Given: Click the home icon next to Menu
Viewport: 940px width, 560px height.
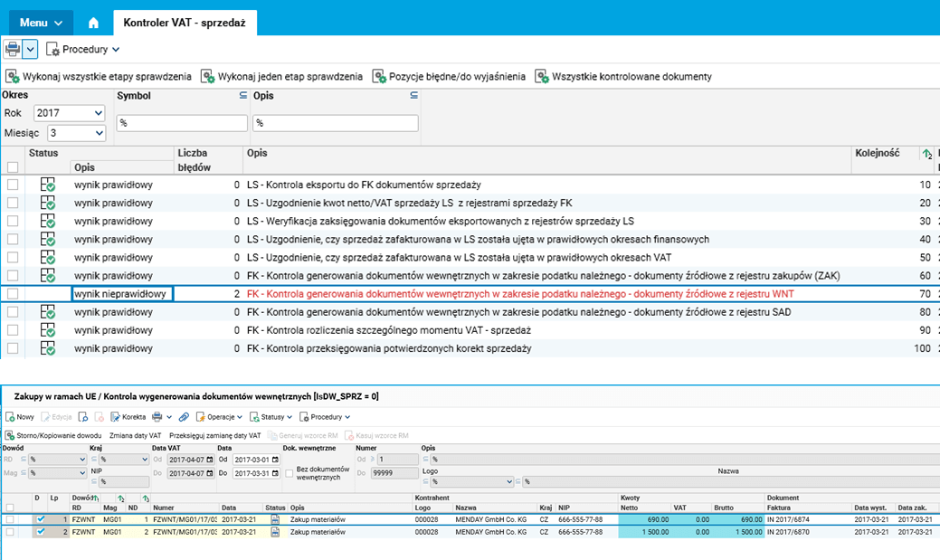Looking at the screenshot, I should point(93,22).
